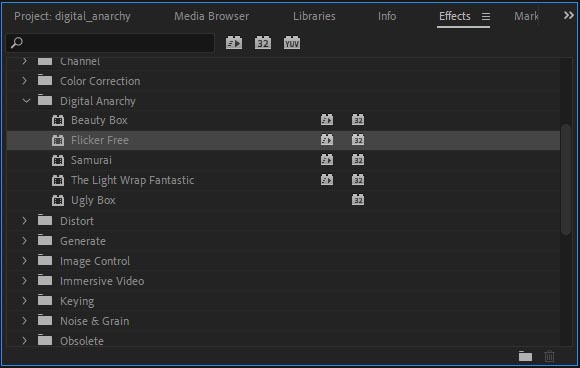Click the Keying folder icon

[x=45, y=300]
